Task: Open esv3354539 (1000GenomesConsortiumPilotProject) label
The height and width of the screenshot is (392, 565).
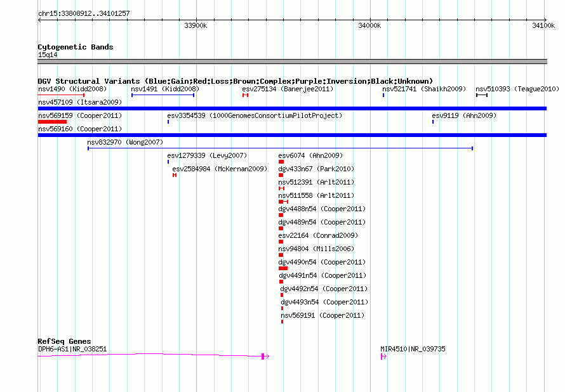Action: (255, 115)
